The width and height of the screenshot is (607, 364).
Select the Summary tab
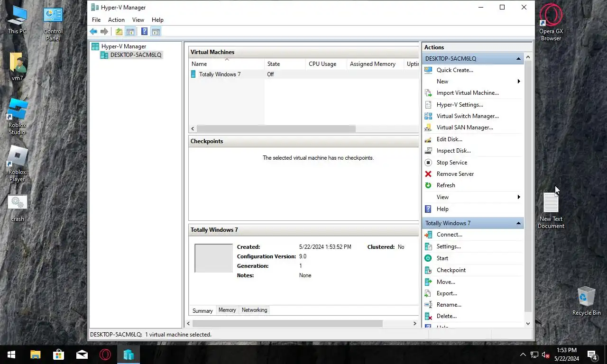coord(202,310)
